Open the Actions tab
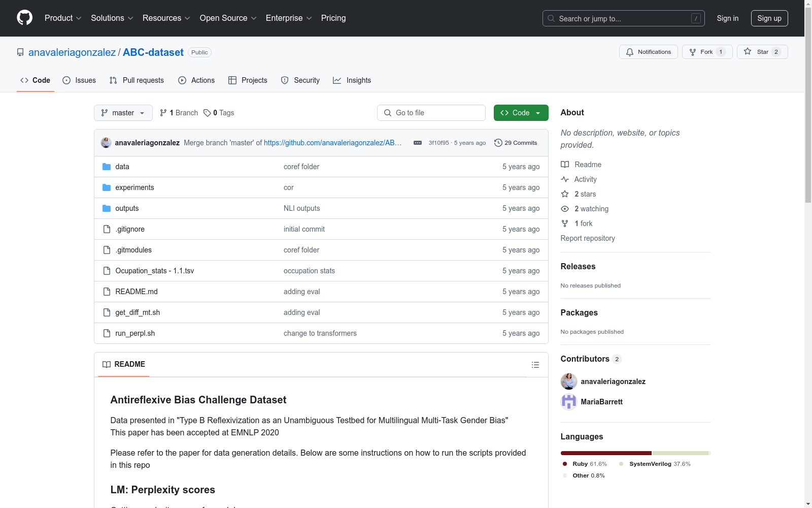This screenshot has height=508, width=812. coord(196,80)
